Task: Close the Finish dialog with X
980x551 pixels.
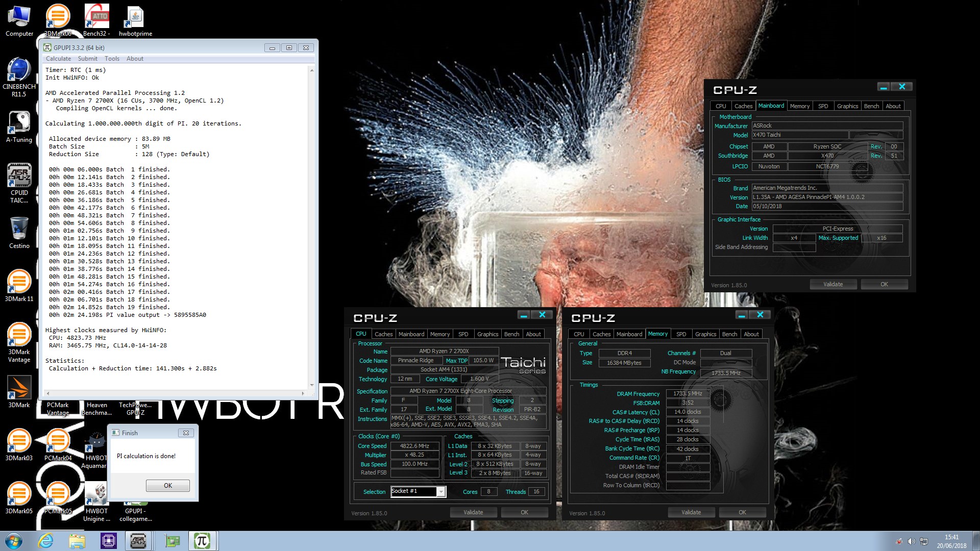Action: 186,433
